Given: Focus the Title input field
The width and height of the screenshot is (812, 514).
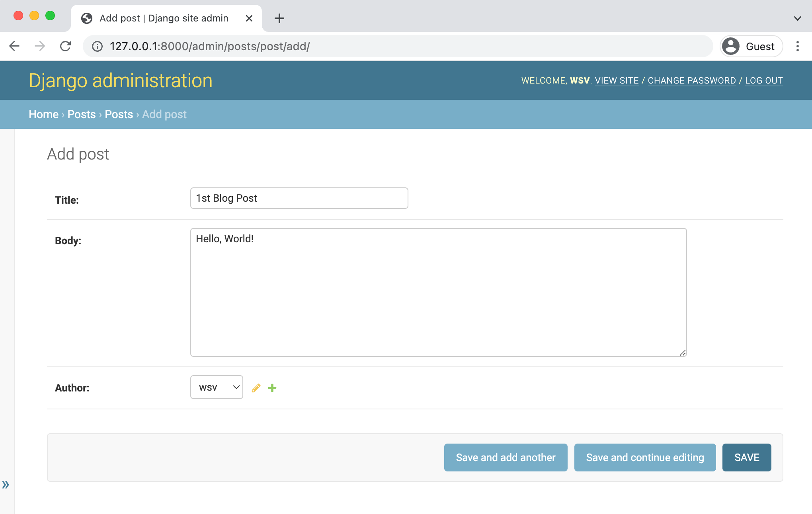Looking at the screenshot, I should coord(299,198).
